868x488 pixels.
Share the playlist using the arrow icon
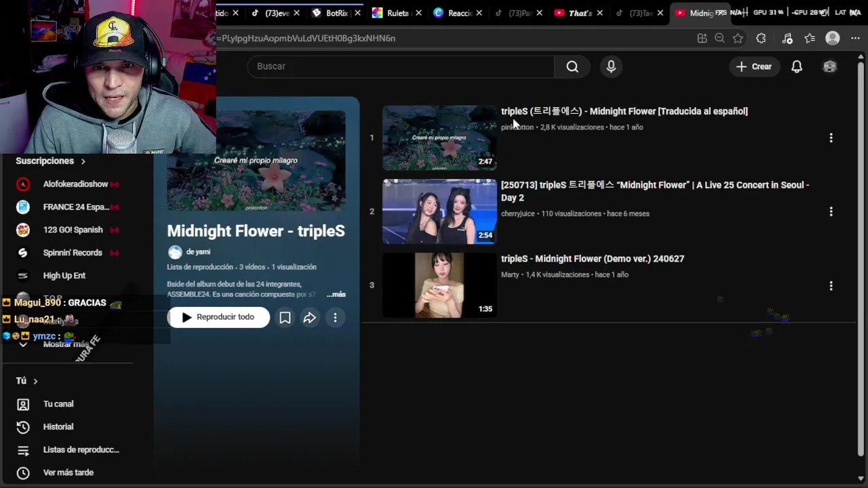coord(309,317)
